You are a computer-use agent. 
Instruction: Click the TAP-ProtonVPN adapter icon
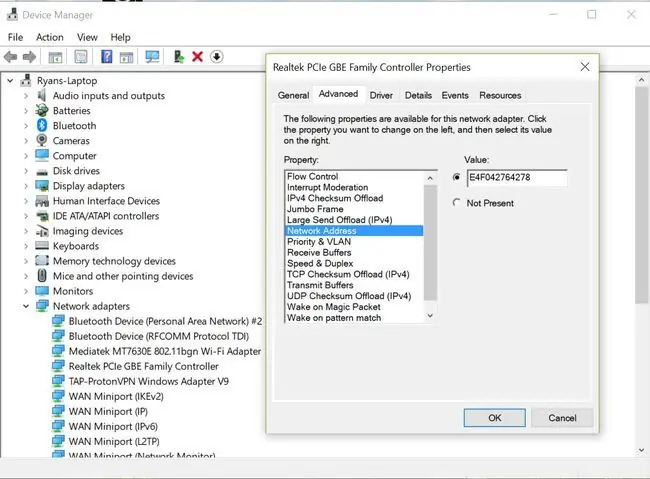click(58, 381)
